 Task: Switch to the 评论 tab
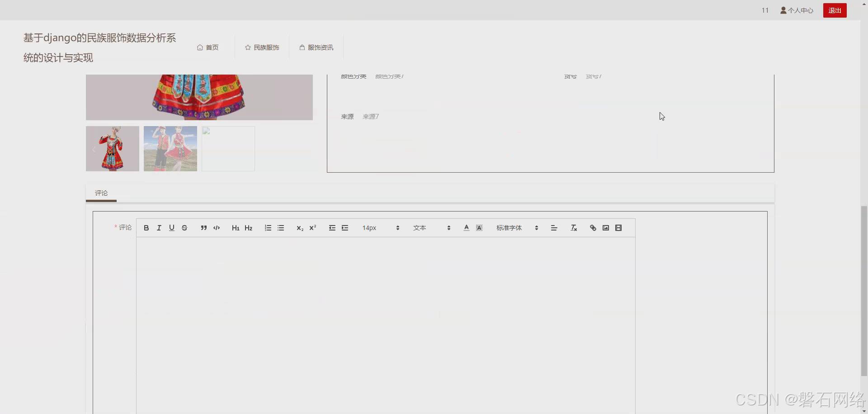click(x=101, y=193)
